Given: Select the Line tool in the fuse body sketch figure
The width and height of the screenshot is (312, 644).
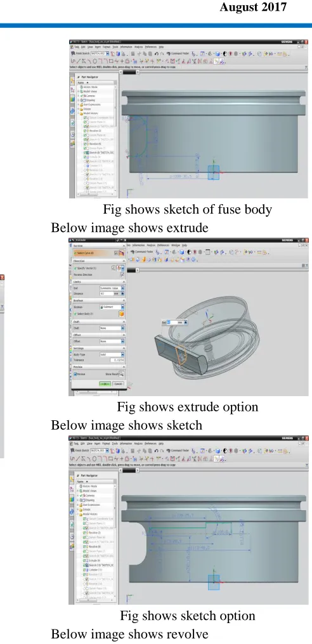Looking at the screenshot, I should (x=79, y=61).
